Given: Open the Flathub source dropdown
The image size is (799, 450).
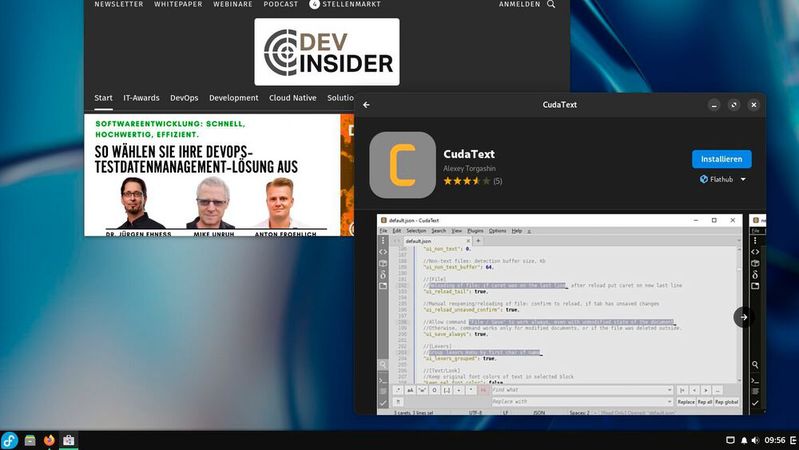Looking at the screenshot, I should pos(723,179).
